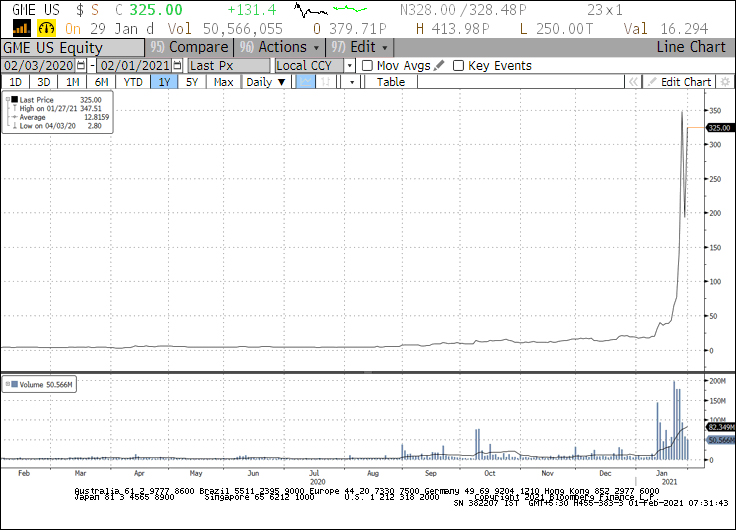Screen dimensions: 736x530
Task: Click the Vol 50,566,055 value
Action: point(225,29)
